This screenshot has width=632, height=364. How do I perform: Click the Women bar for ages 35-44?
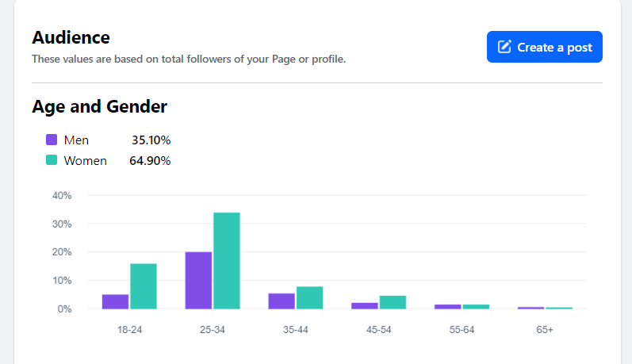point(309,297)
